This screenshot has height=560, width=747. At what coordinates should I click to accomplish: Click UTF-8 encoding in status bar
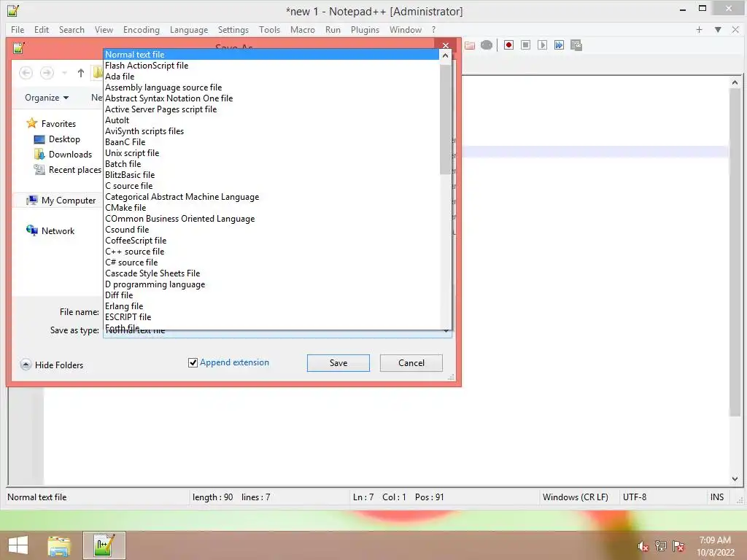[x=635, y=497]
